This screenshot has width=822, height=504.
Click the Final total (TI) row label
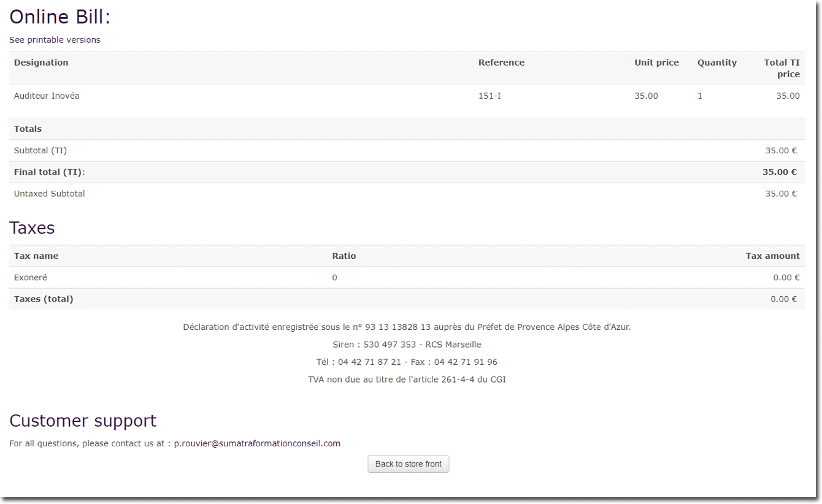(x=49, y=172)
